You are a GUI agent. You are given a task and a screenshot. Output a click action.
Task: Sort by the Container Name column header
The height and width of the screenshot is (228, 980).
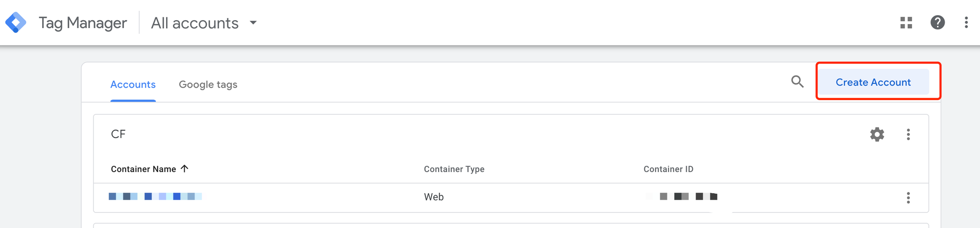(x=143, y=169)
